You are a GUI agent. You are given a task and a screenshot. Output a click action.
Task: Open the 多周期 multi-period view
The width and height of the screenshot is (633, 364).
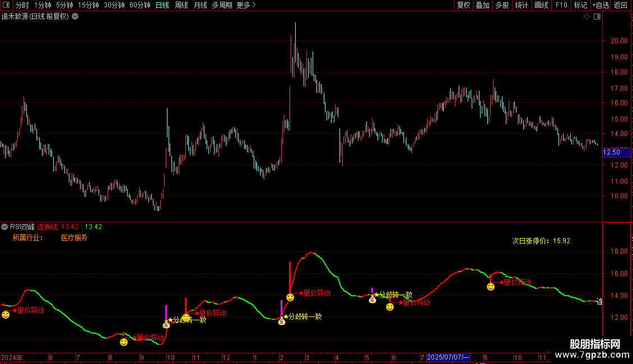[222, 5]
